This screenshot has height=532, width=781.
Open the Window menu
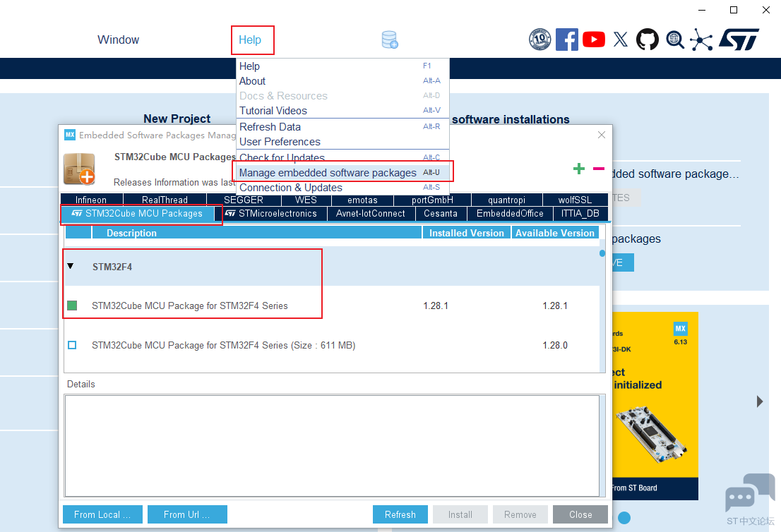[x=118, y=40]
